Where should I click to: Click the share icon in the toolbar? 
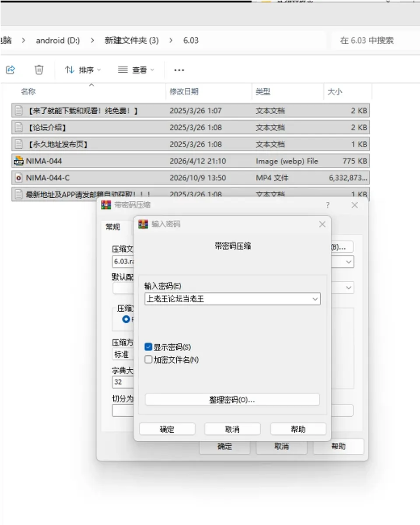[10, 70]
